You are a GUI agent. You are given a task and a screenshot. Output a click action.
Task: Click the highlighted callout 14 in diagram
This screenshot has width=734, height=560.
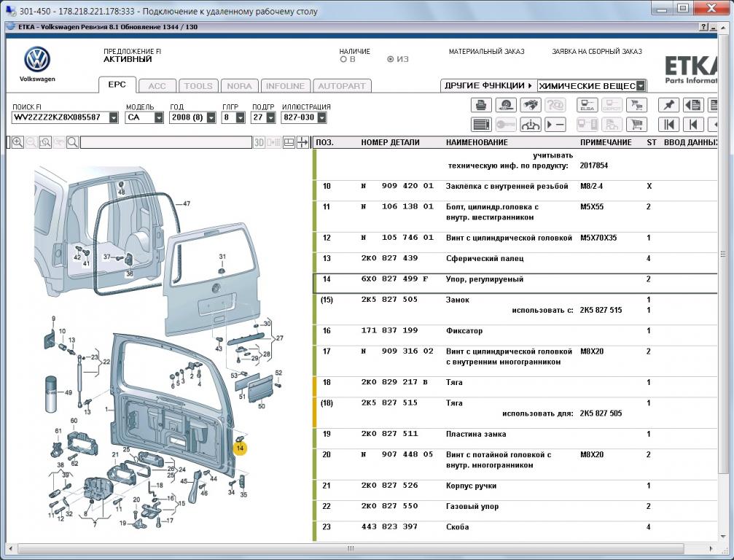pos(240,448)
